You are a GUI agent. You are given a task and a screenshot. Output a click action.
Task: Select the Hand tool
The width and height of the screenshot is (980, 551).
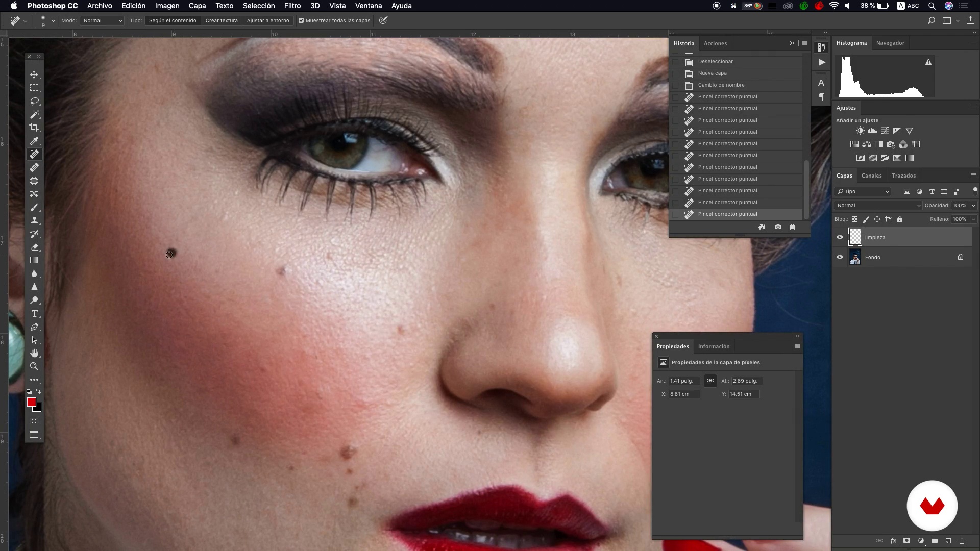pos(34,353)
